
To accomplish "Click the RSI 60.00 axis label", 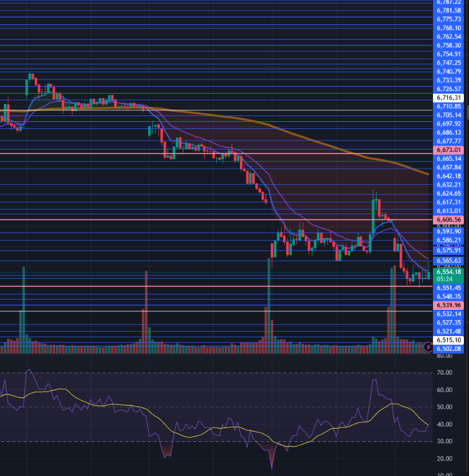I will tap(445, 390).
